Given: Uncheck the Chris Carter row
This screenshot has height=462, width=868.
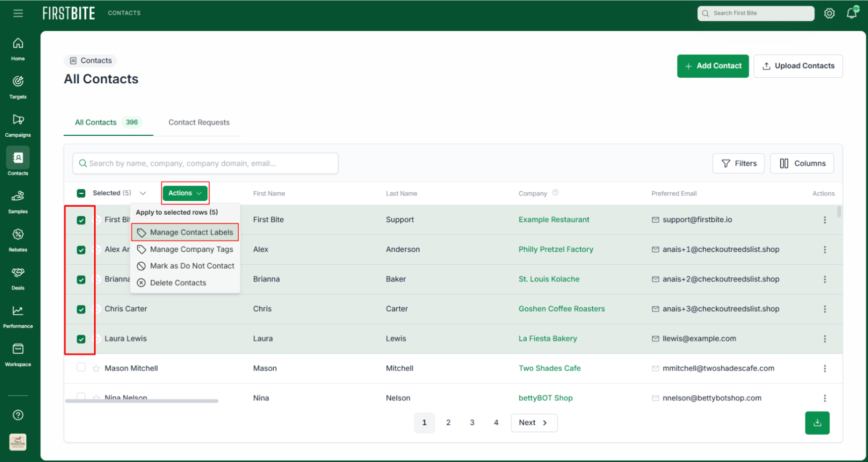Looking at the screenshot, I should 81,309.
